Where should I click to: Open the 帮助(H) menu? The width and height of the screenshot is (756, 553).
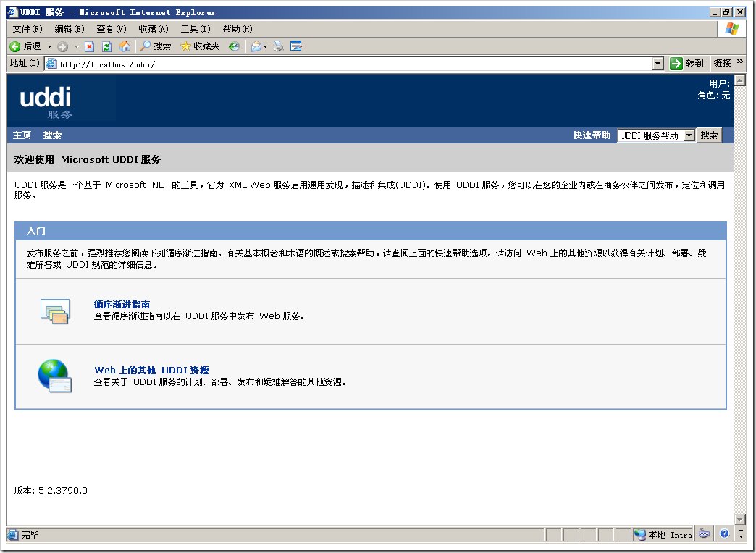pyautogui.click(x=238, y=29)
